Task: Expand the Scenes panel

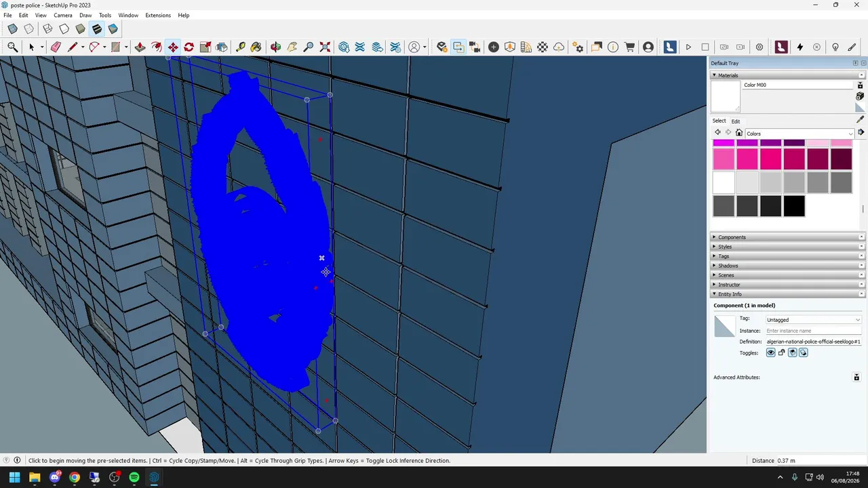Action: (x=787, y=275)
